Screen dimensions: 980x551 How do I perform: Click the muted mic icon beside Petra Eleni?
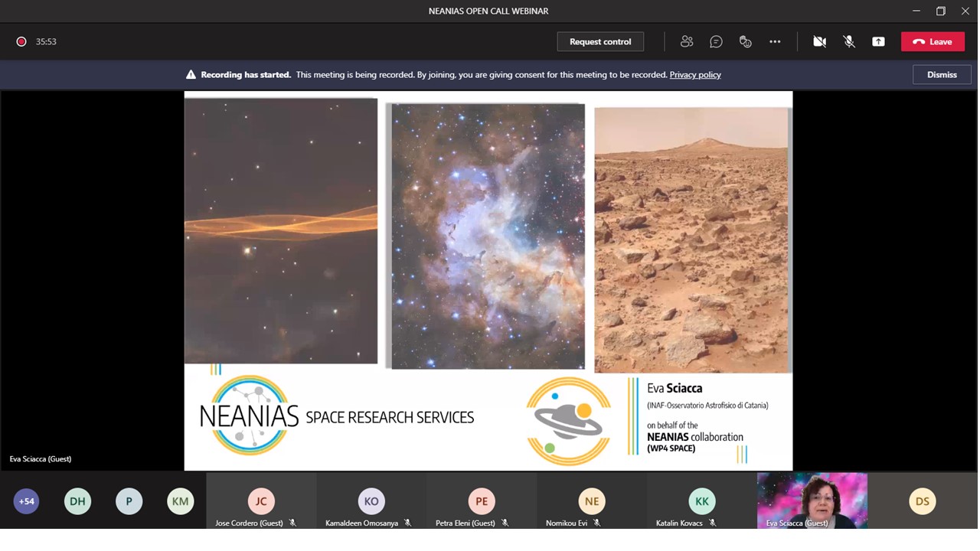pyautogui.click(x=505, y=523)
